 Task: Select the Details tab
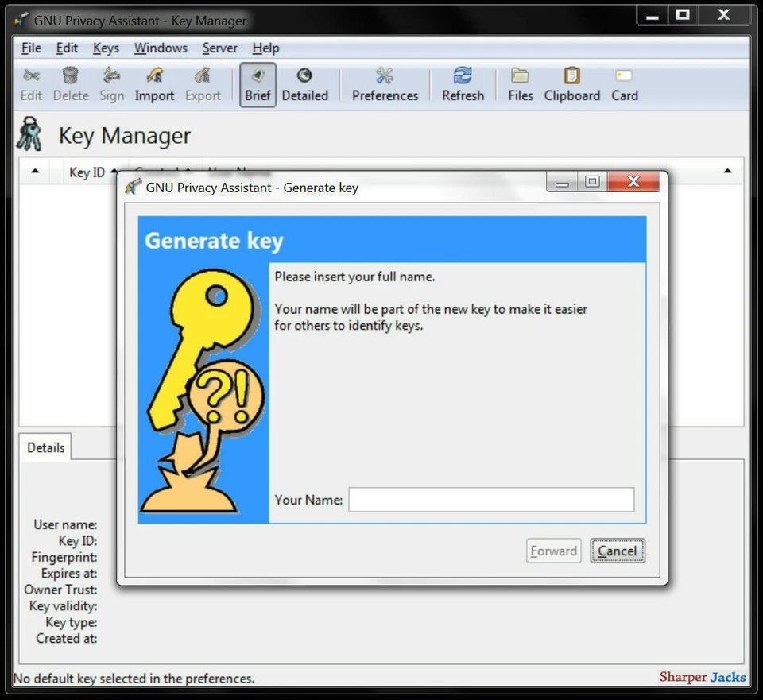[x=45, y=447]
